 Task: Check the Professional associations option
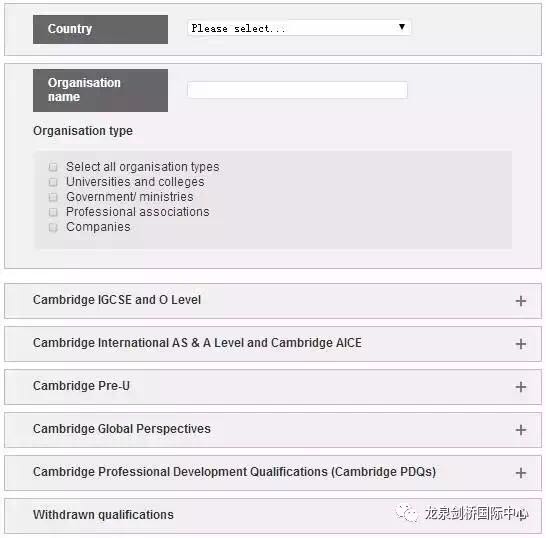coord(53,212)
